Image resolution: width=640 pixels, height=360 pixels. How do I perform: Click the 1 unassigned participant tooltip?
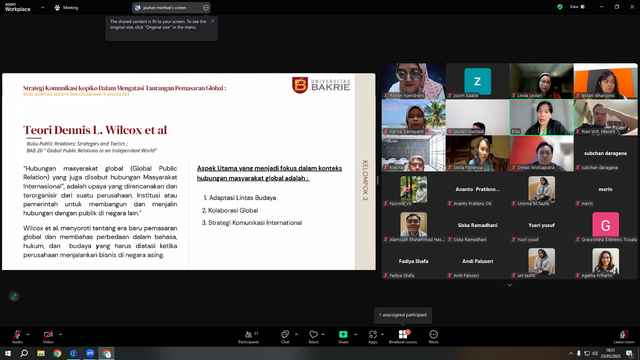[403, 315]
